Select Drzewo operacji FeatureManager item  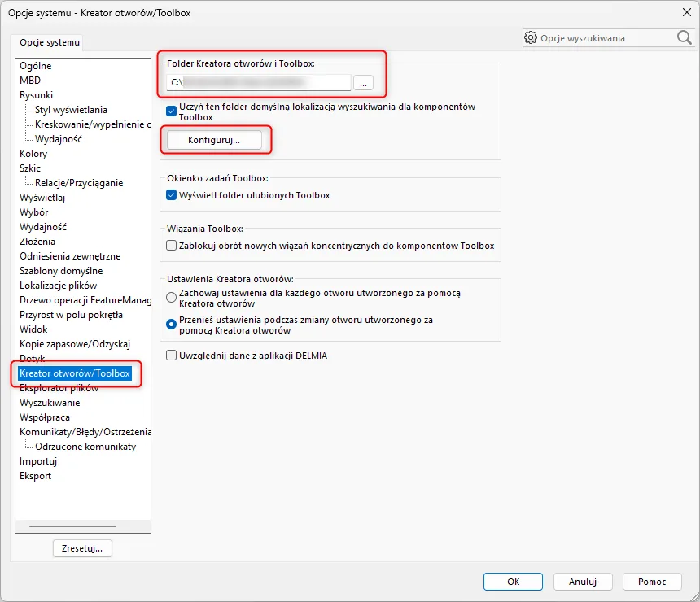(85, 300)
